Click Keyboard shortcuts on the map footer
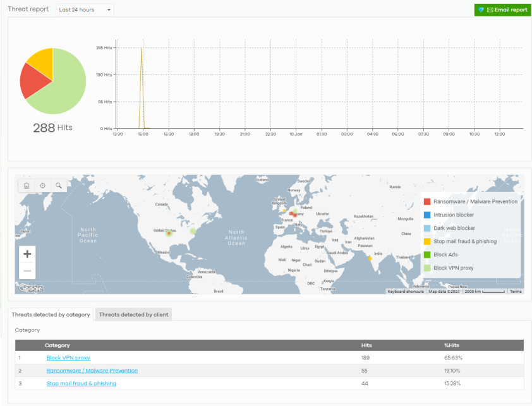 coord(406,292)
